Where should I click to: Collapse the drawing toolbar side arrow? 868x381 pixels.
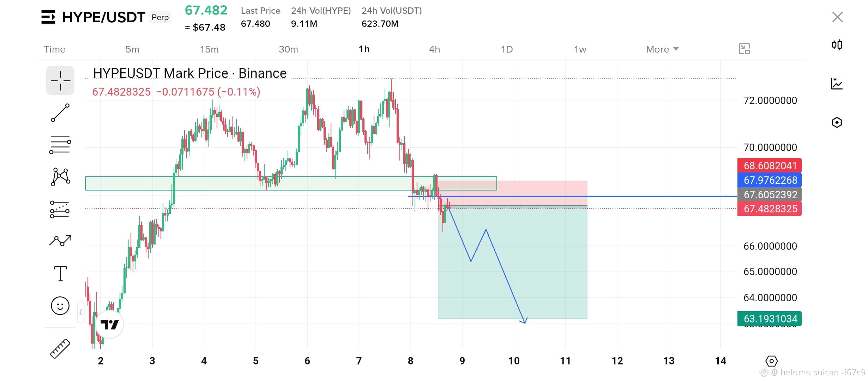tap(81, 312)
